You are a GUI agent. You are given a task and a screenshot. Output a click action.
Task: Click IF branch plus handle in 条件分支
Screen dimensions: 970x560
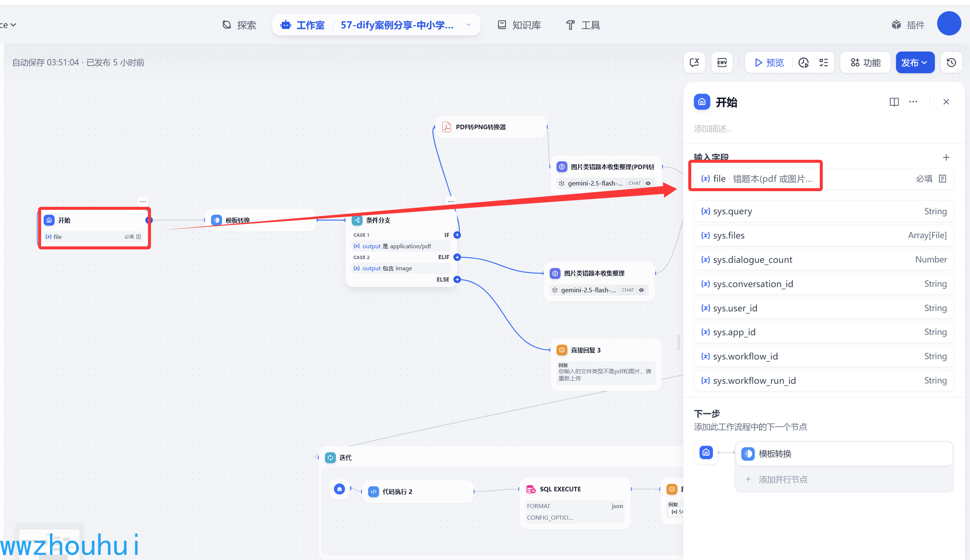(x=457, y=235)
